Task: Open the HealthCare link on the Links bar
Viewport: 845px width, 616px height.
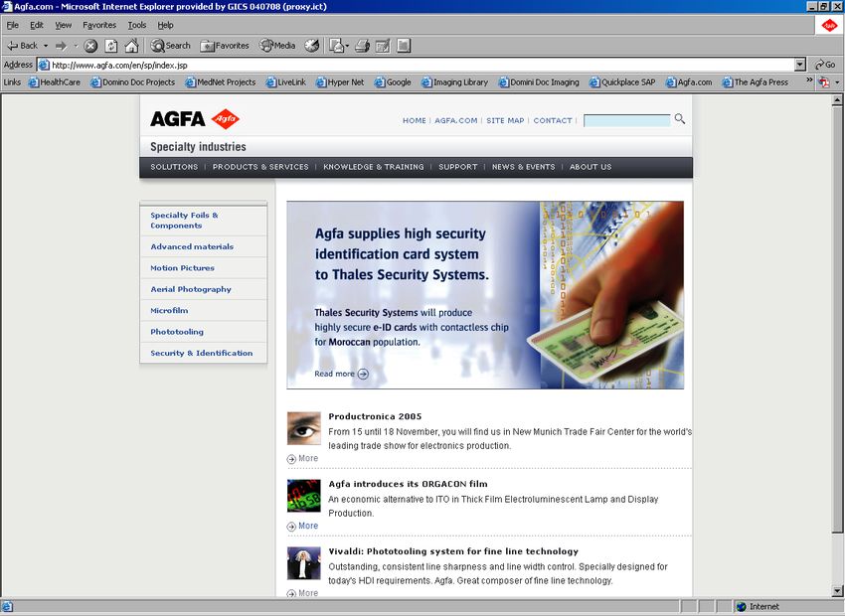Action: [x=54, y=82]
